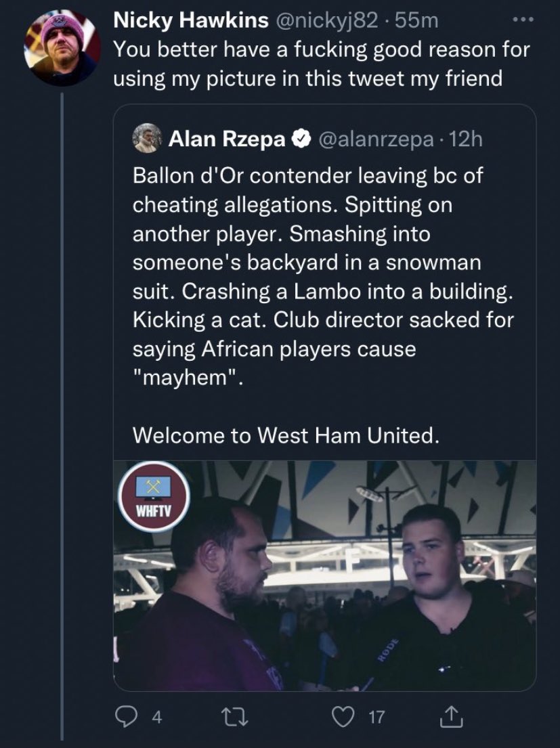Click the reply count number 4
Screen dimensions: 560x748
point(157,718)
